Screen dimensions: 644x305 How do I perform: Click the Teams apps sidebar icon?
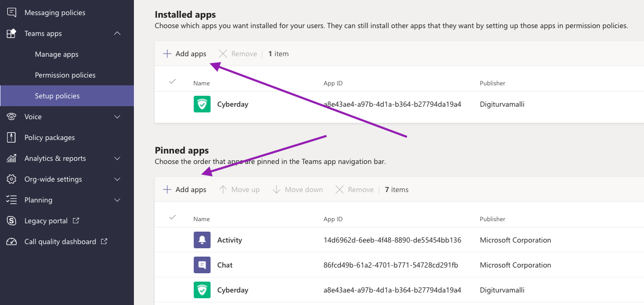click(x=11, y=33)
